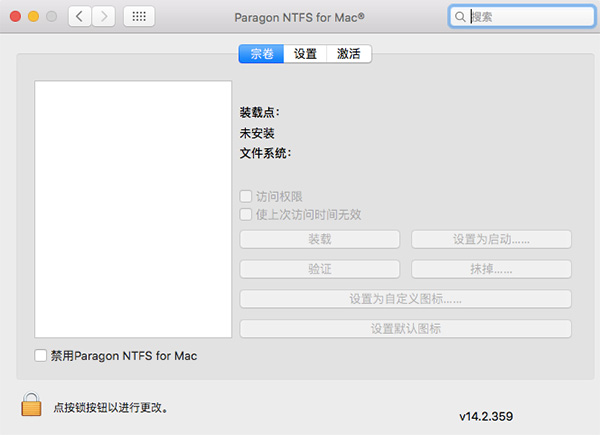Toggle the 访问权限 checkbox
Viewport: 600px width, 435px height.
(x=245, y=196)
